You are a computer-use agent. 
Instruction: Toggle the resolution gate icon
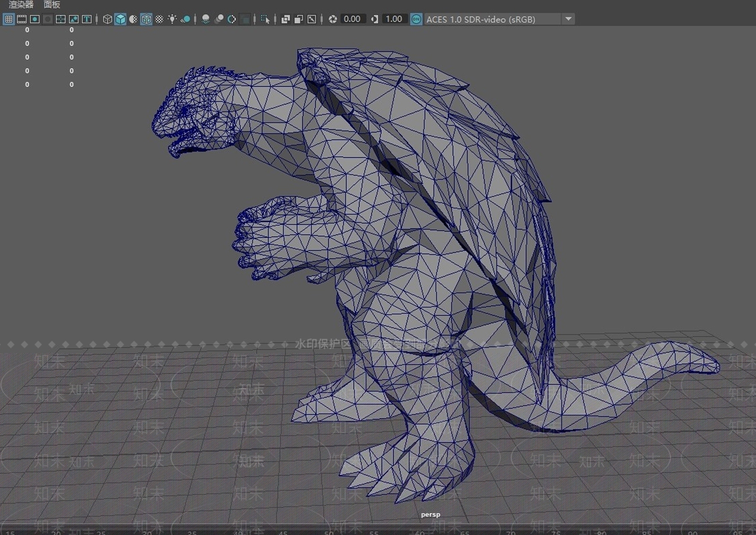tap(34, 19)
